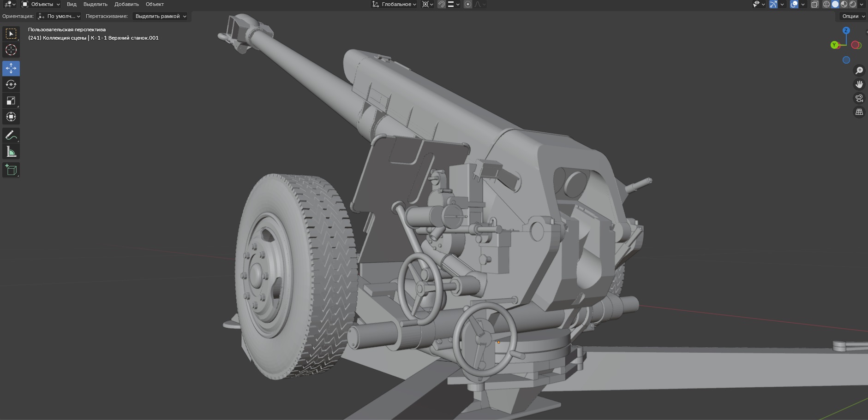Activate the Scale tool
This screenshot has height=420, width=868.
point(11,101)
